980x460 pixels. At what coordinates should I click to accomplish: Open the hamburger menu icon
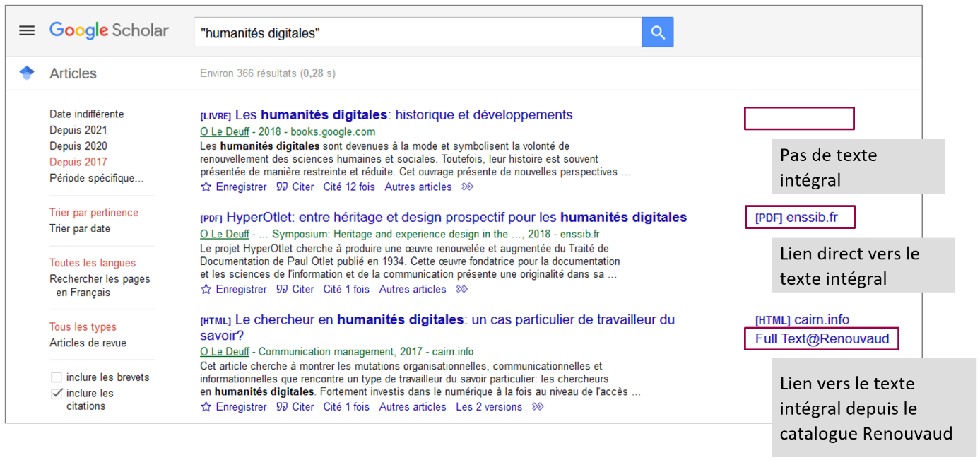pyautogui.click(x=27, y=31)
